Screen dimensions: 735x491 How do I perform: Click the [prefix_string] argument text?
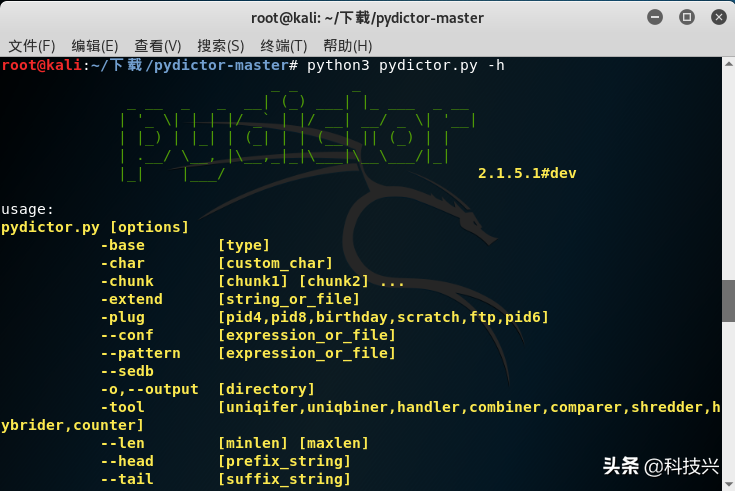[x=284, y=461]
